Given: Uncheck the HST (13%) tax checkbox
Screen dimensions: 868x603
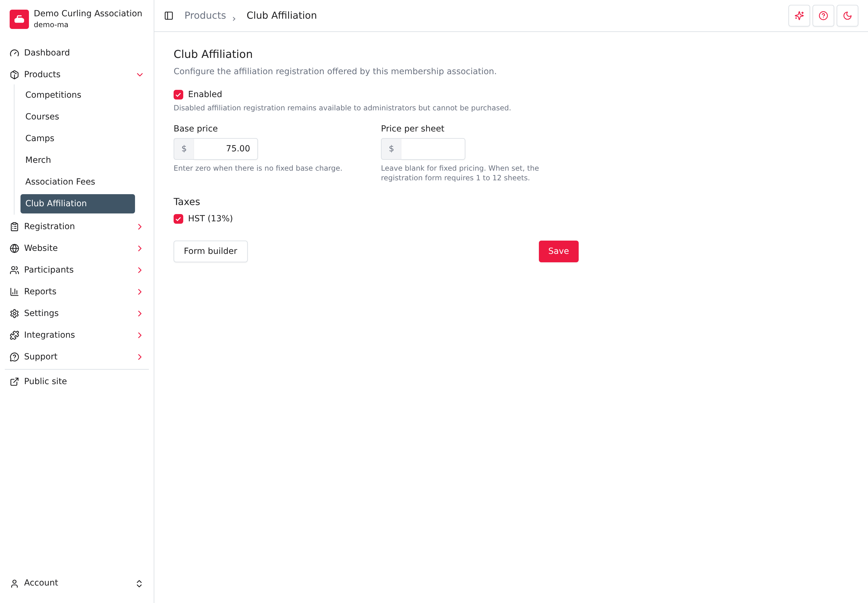Looking at the screenshot, I should click(x=178, y=219).
